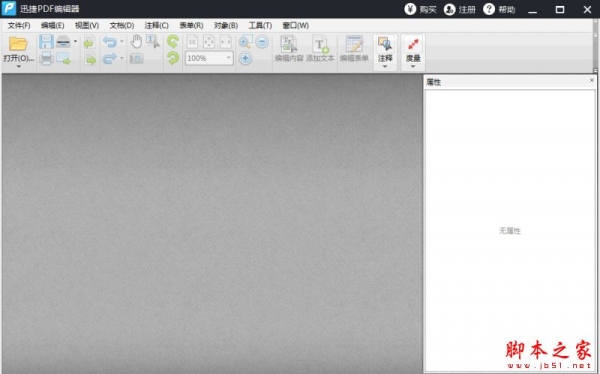Screen dimensions: 600x374
Task: Click the 注册 register button
Action: pyautogui.click(x=460, y=9)
